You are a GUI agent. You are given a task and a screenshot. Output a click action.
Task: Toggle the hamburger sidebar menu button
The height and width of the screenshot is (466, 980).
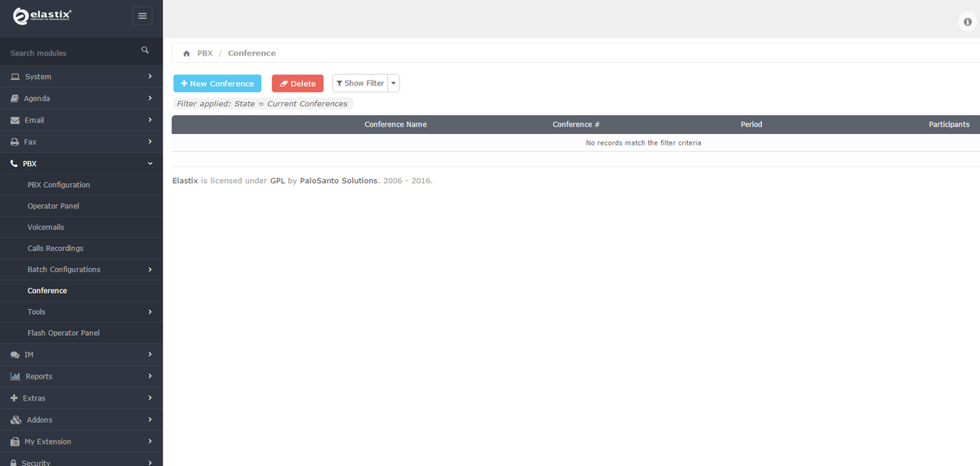[142, 16]
